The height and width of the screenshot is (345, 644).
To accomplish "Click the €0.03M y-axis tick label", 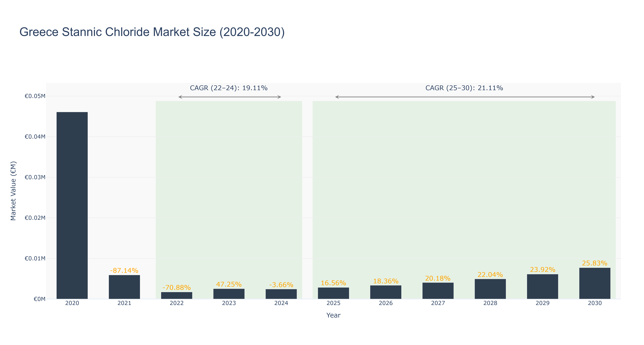I will point(35,177).
